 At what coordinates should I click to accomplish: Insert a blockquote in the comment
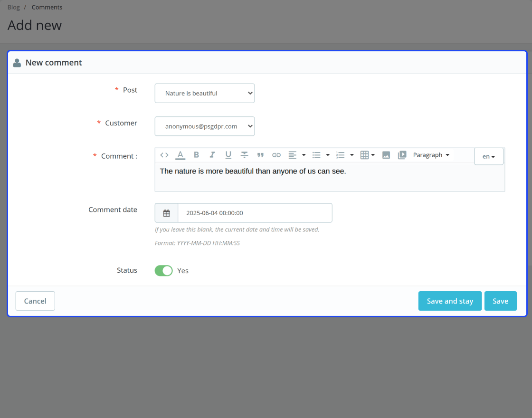pyautogui.click(x=260, y=155)
